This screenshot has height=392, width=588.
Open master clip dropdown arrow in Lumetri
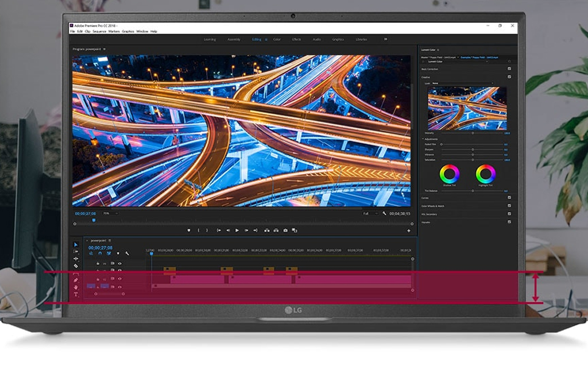coord(458,57)
